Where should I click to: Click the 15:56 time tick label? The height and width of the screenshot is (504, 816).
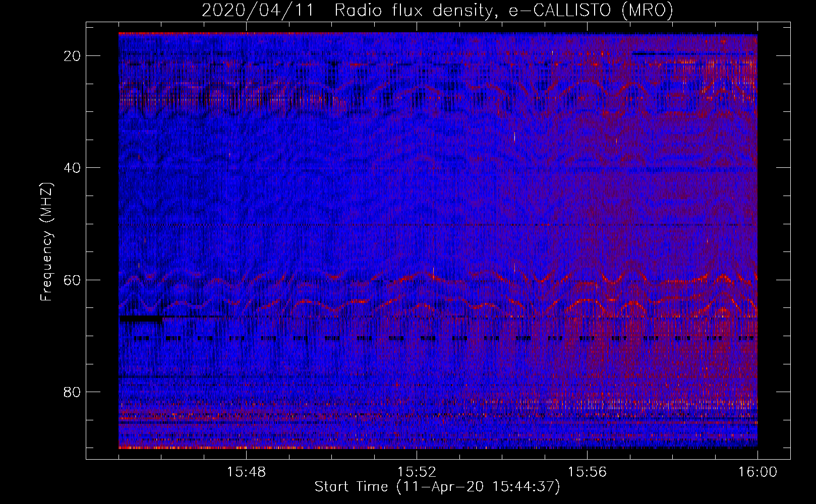point(587,472)
